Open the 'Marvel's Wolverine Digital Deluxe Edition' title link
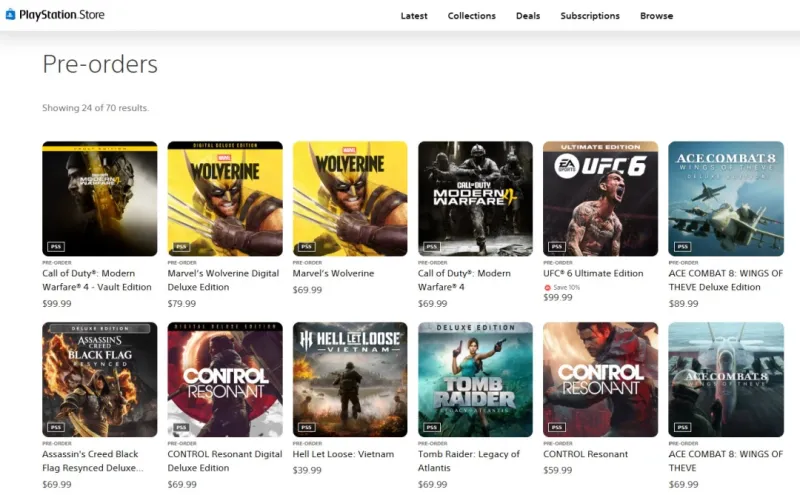800x495 pixels. coord(223,280)
